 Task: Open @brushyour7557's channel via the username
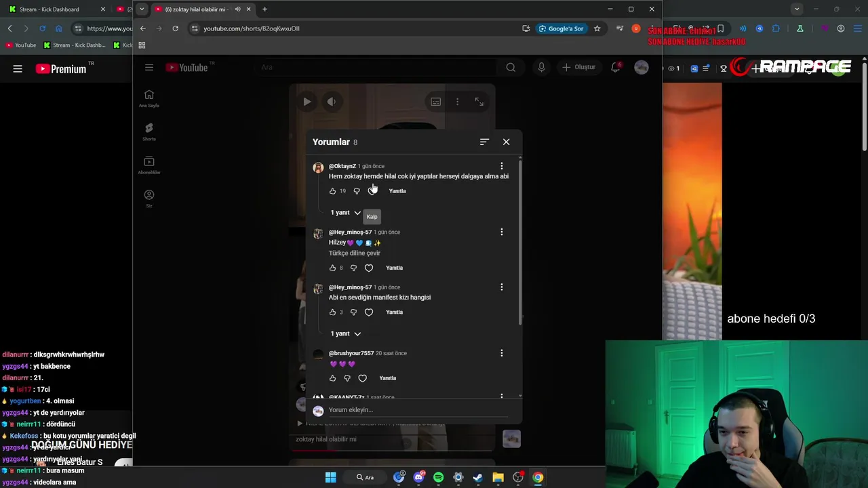(x=351, y=353)
